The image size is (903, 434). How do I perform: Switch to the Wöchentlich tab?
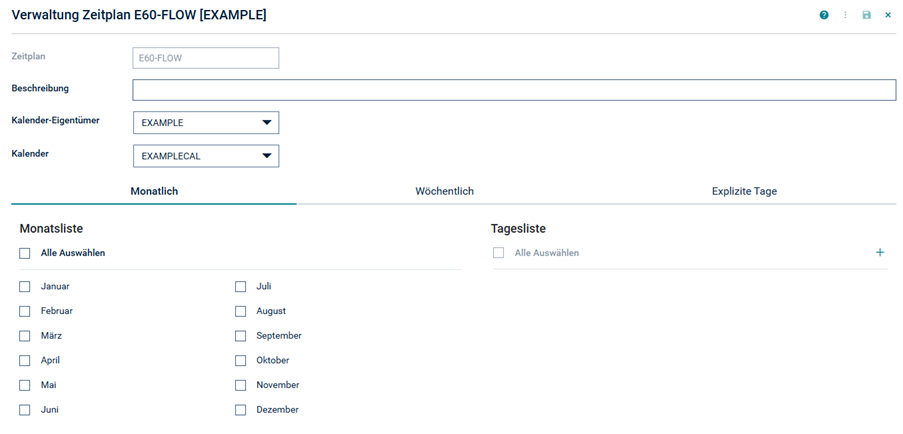tap(445, 191)
